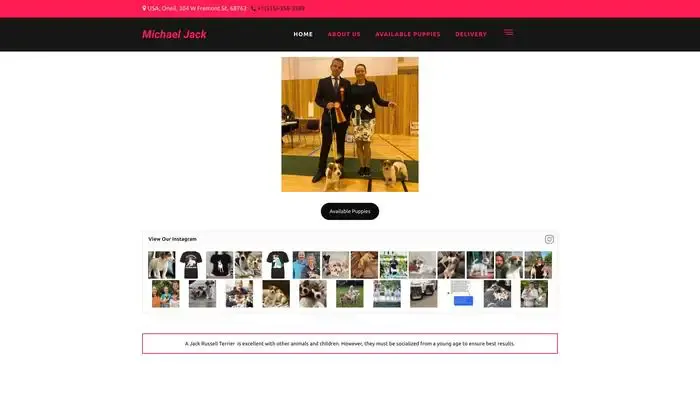The width and height of the screenshot is (700, 394).
Task: Open black-and-white puppy litter photo
Action: point(497,294)
